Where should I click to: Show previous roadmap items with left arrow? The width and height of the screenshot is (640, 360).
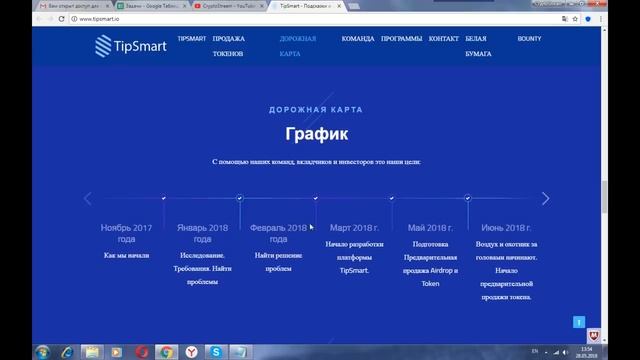pyautogui.click(x=87, y=199)
